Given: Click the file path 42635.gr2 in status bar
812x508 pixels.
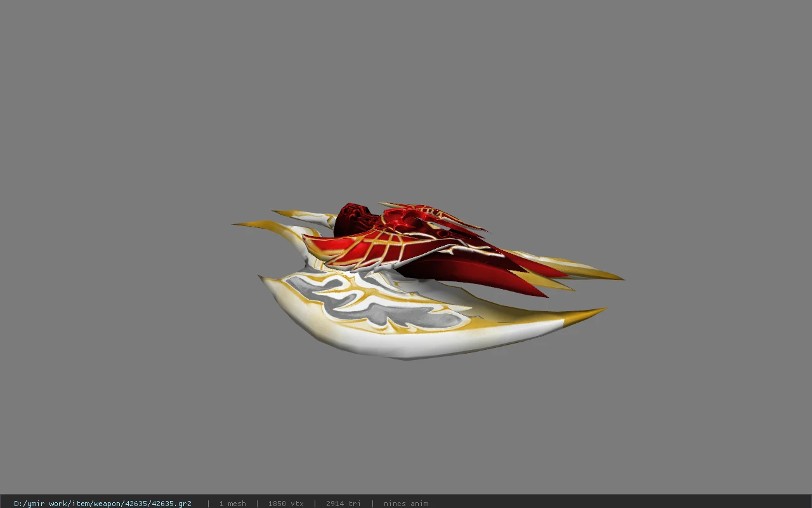Looking at the screenshot, I should [103, 504].
